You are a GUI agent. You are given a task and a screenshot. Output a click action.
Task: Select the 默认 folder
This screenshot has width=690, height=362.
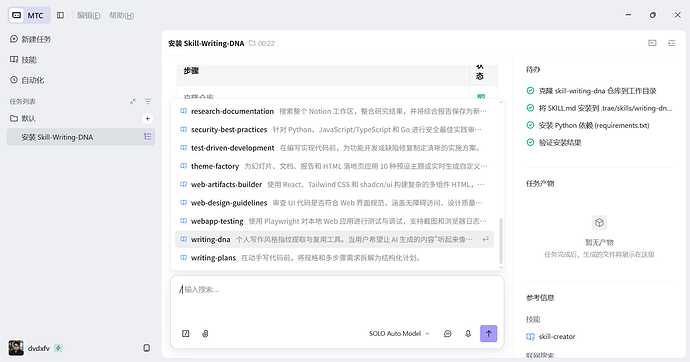[23, 118]
